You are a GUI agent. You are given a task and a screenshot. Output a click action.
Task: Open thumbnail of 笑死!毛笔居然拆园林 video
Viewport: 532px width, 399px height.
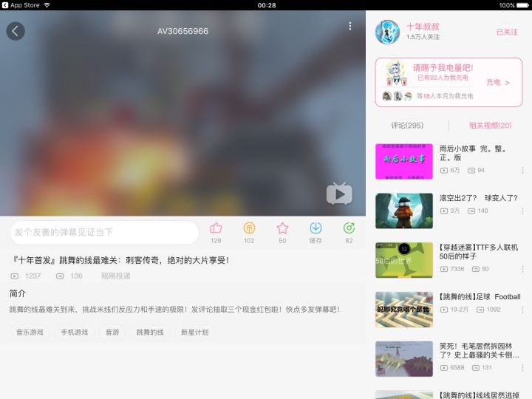click(404, 359)
